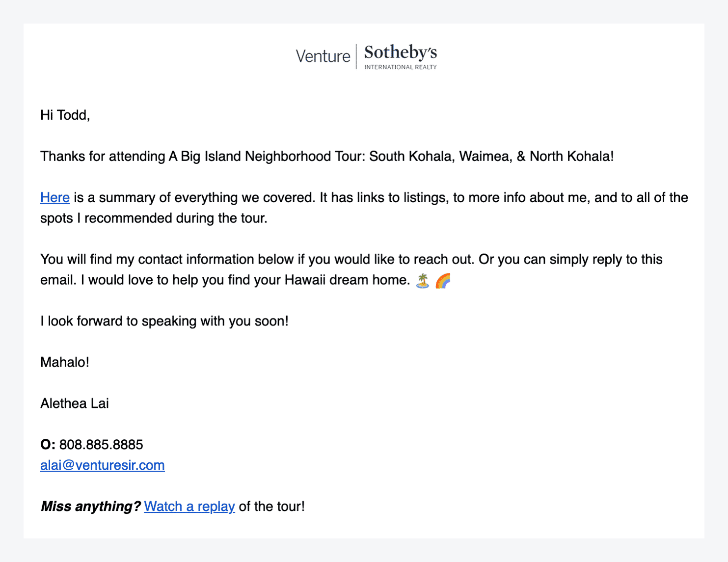Click the Venture logo wordmark
The image size is (728, 562).
coord(323,56)
